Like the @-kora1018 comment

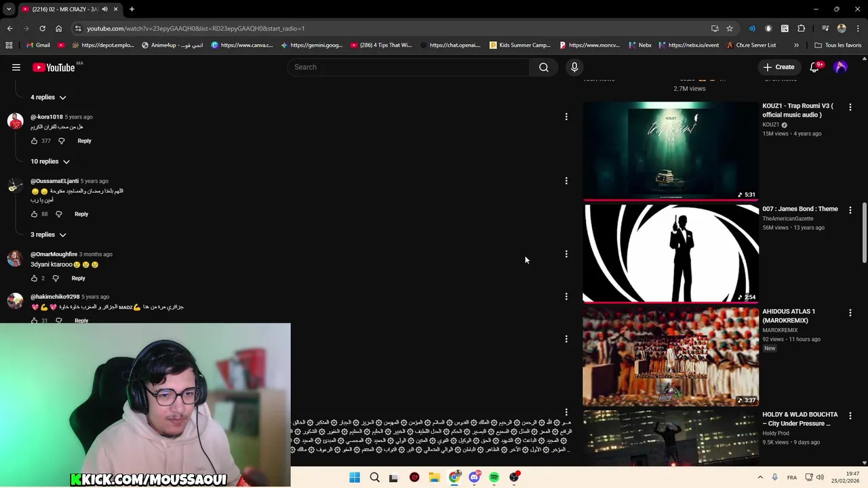tap(35, 141)
